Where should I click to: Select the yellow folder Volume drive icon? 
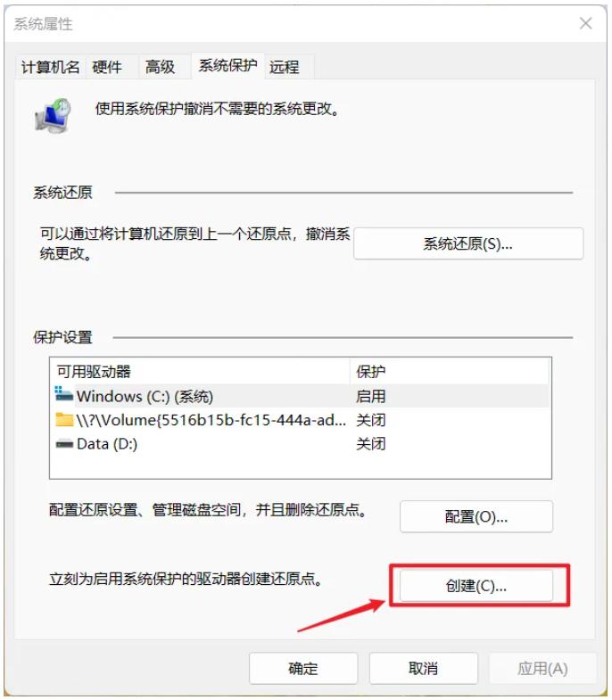[64, 420]
